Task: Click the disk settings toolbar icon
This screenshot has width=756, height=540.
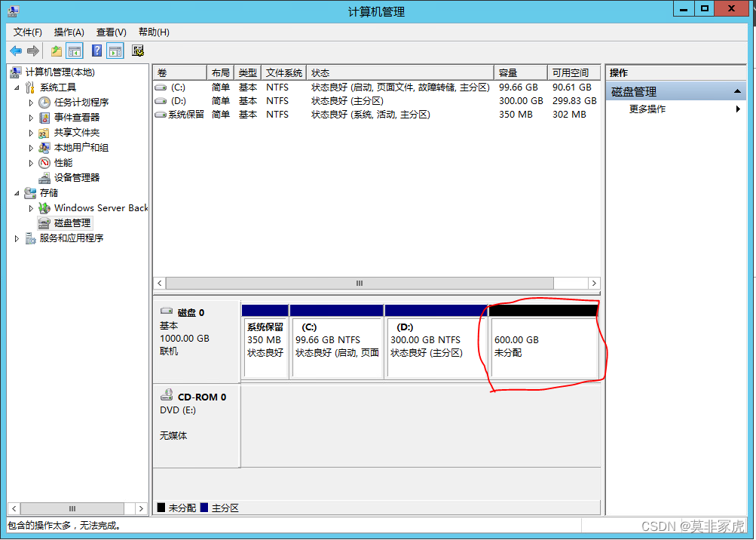Action: point(138,51)
